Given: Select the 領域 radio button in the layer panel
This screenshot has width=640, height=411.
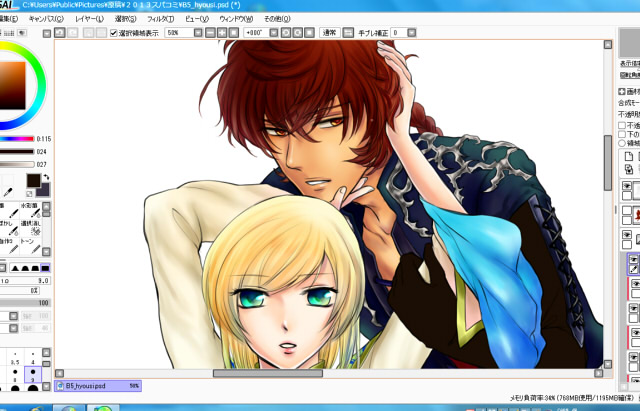Looking at the screenshot, I should (622, 143).
